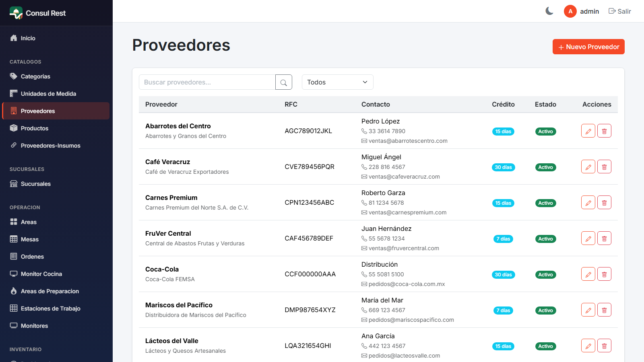Delete Lácteos del Valle supplier
Viewport: 644px width, 362px height.
pos(604,346)
